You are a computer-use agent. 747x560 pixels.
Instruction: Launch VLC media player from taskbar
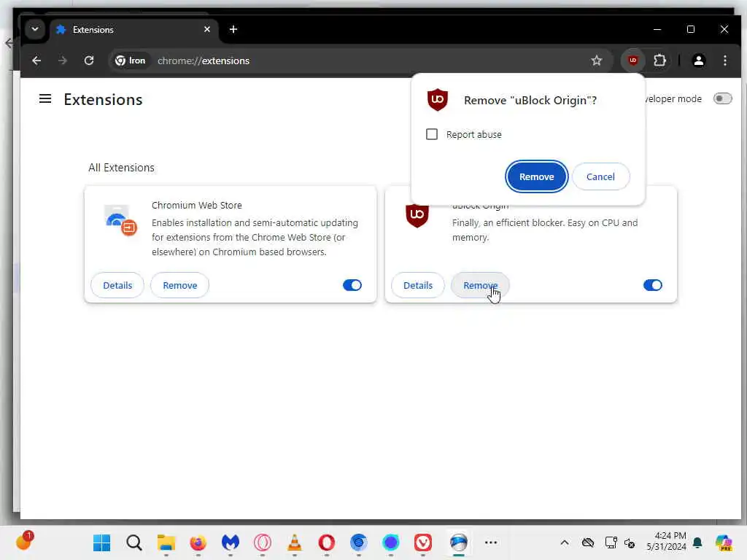tap(295, 542)
